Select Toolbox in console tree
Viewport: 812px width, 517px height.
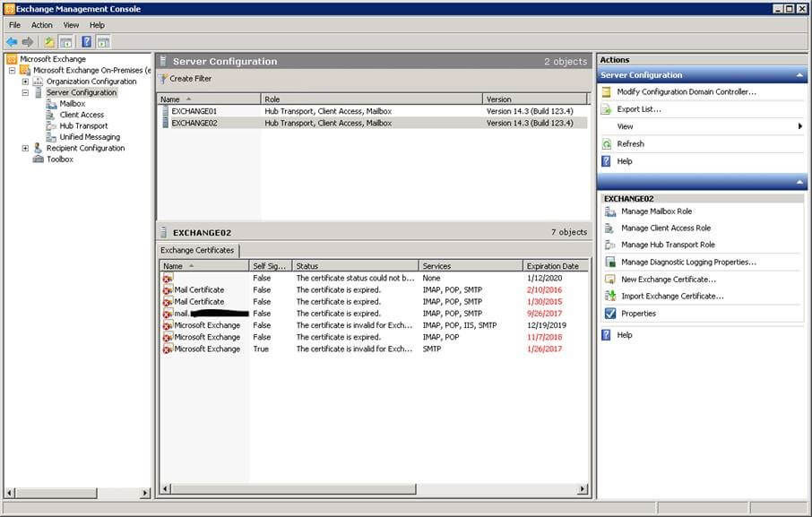60,159
